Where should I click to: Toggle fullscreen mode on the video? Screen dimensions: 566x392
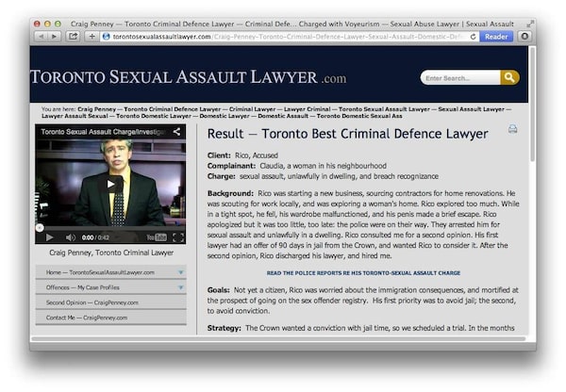click(x=177, y=237)
